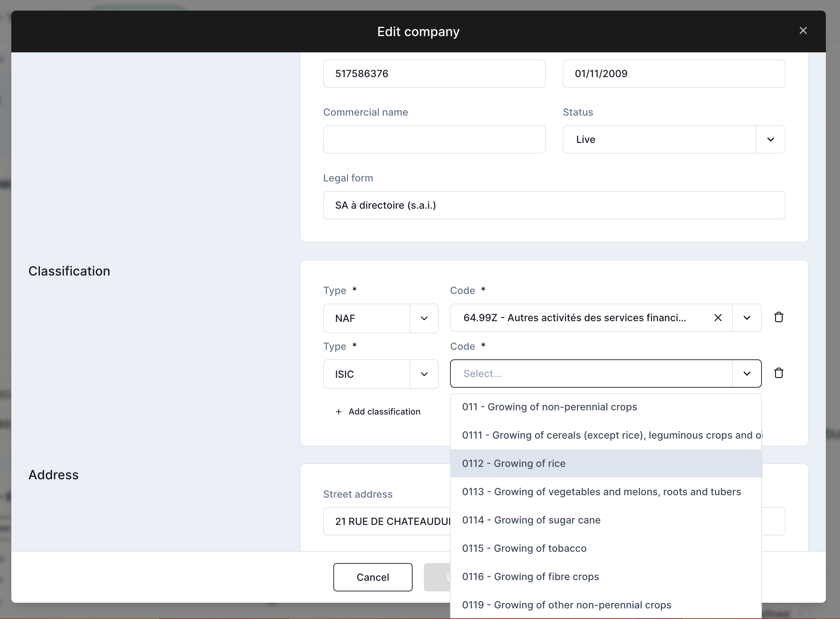Click the plus icon for Add classification
840x619 pixels.
[x=339, y=412]
